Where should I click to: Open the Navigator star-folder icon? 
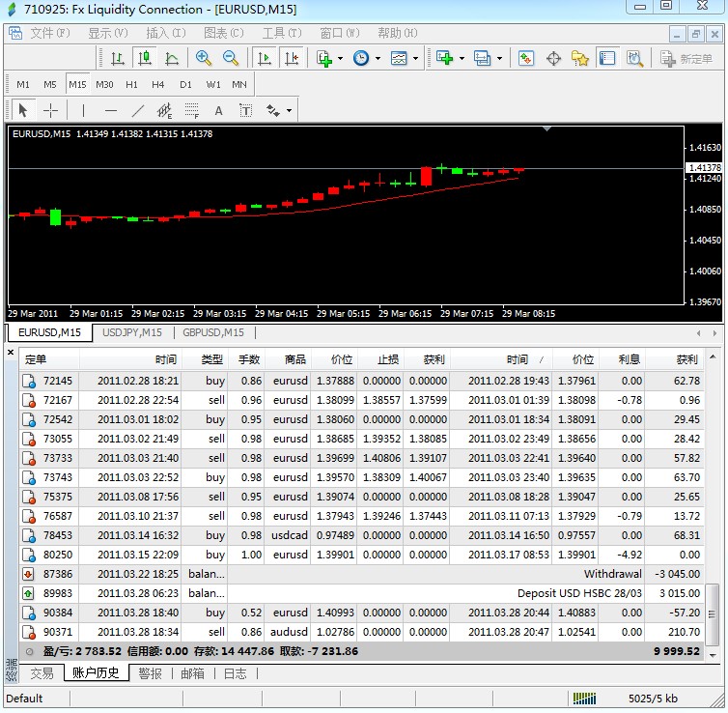(x=580, y=58)
